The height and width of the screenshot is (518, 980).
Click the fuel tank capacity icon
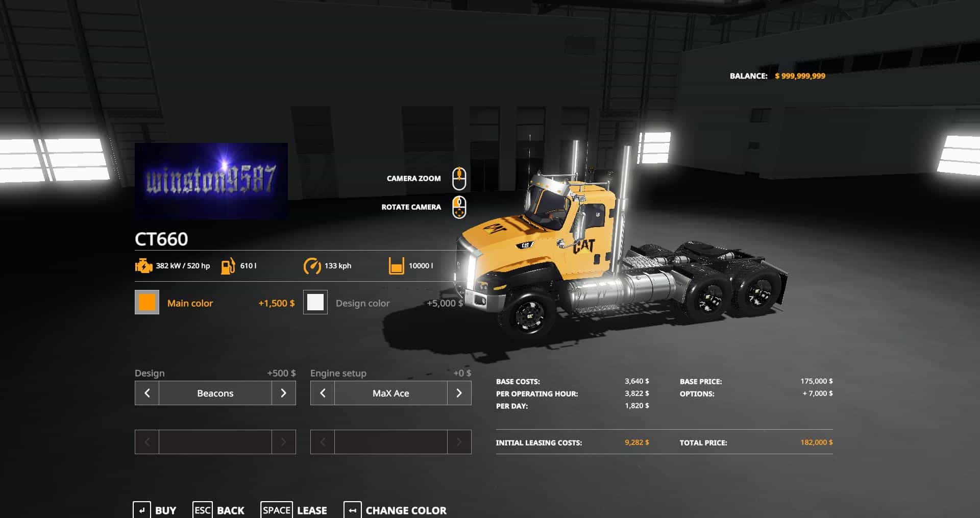pos(228,266)
